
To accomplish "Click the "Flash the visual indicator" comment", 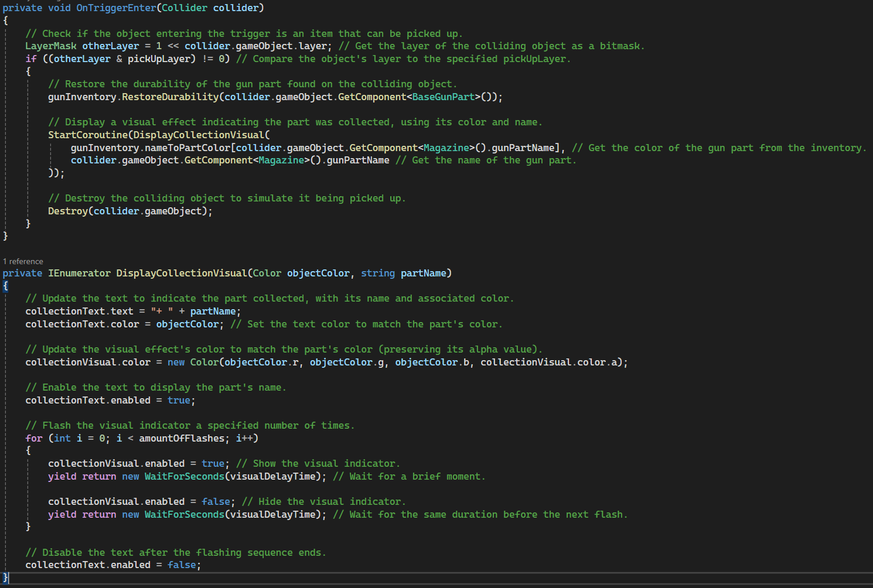I will point(190,425).
